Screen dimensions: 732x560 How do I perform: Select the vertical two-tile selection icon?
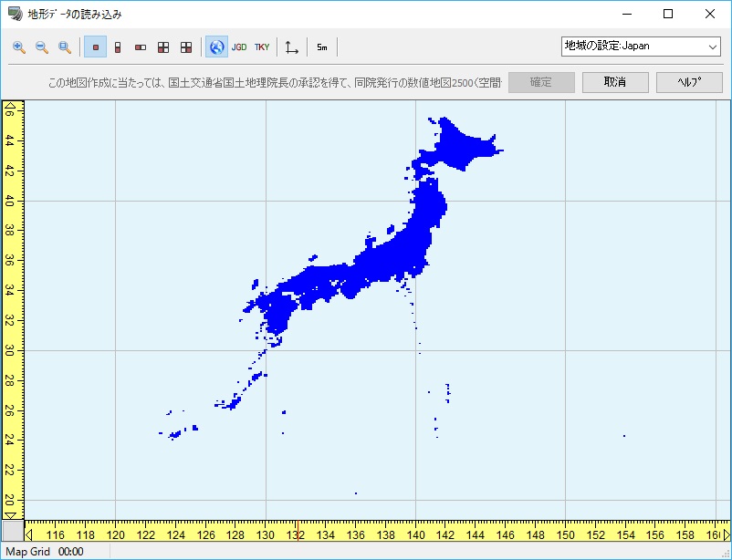[118, 47]
